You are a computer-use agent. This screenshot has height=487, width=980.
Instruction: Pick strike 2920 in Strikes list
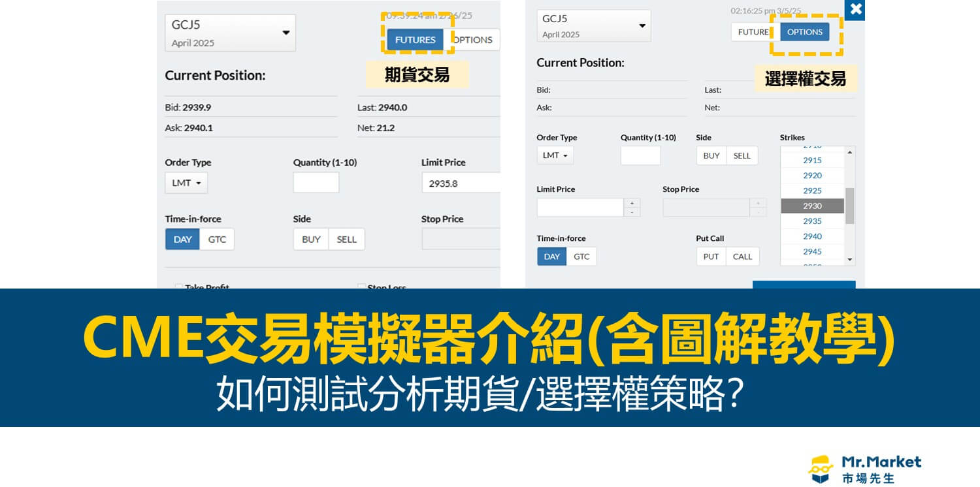812,175
